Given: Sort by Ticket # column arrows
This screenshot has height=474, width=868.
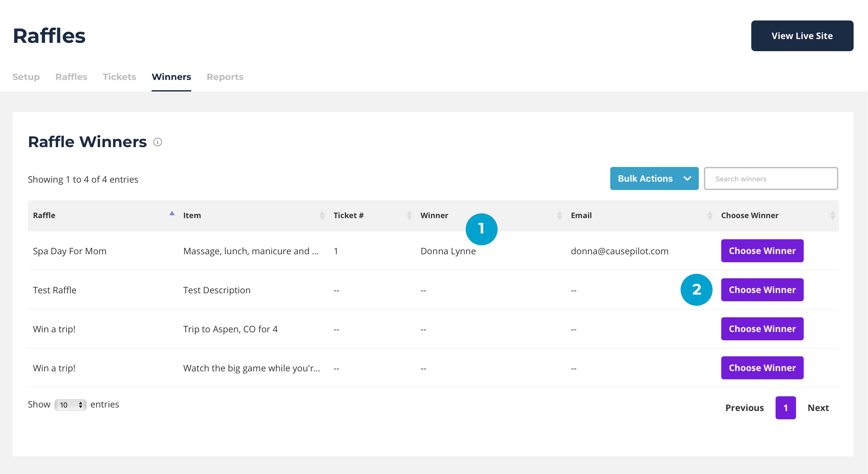Looking at the screenshot, I should pos(409,216).
